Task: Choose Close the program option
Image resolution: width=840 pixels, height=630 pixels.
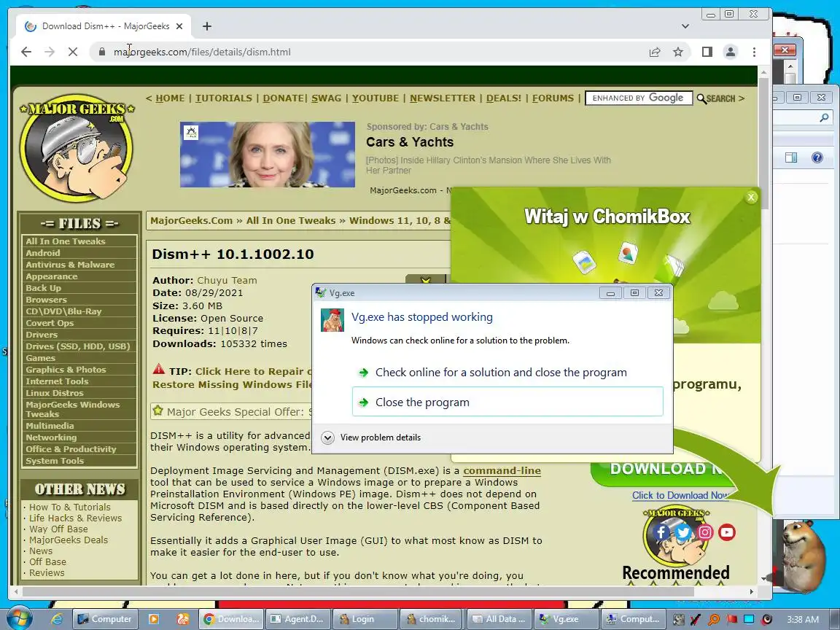Action: click(x=507, y=402)
